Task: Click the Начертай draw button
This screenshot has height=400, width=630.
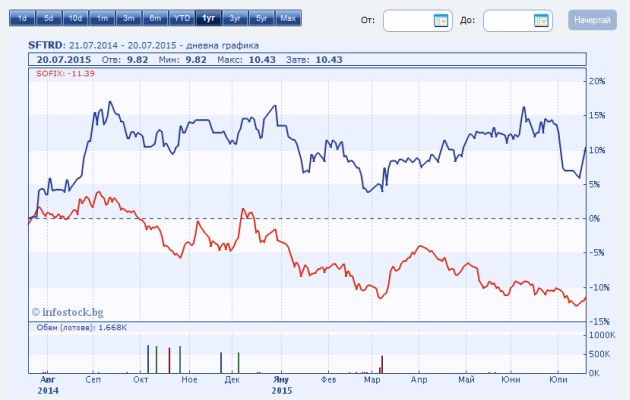Action: (x=592, y=20)
